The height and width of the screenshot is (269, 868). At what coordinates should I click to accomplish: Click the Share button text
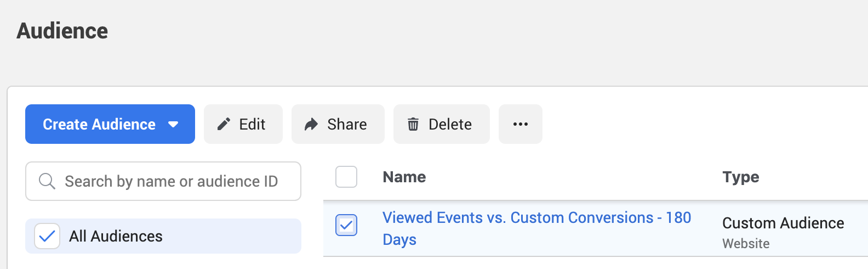pyautogui.click(x=347, y=125)
